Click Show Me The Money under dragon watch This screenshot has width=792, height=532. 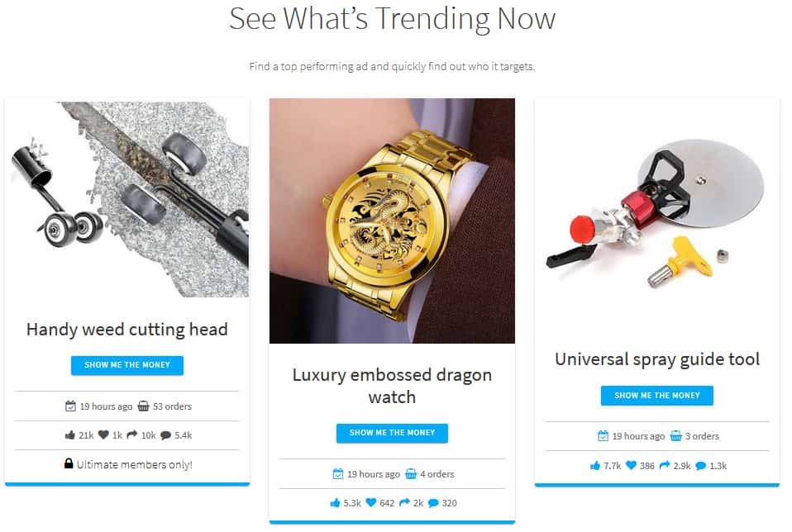pos(392,433)
